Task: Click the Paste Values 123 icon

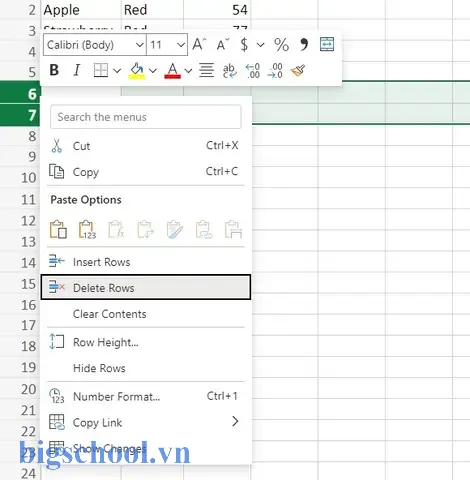Action: 87,229
